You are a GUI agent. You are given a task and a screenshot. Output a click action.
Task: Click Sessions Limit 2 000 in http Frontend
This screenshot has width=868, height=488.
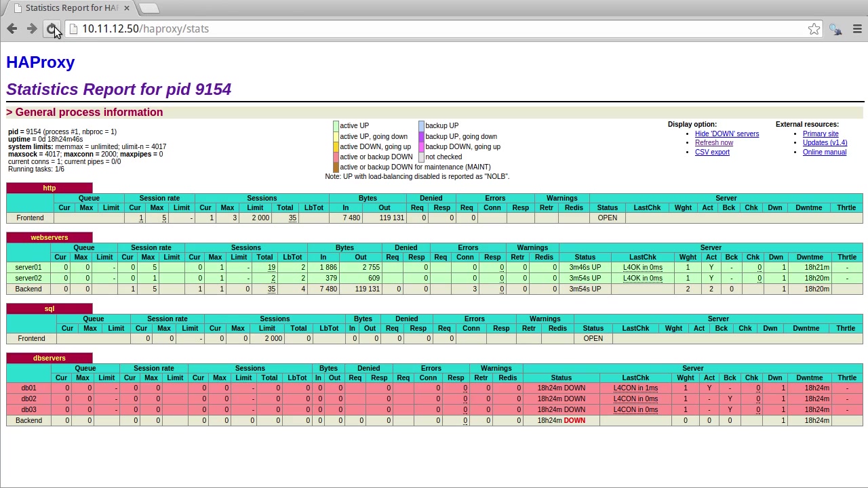(260, 218)
